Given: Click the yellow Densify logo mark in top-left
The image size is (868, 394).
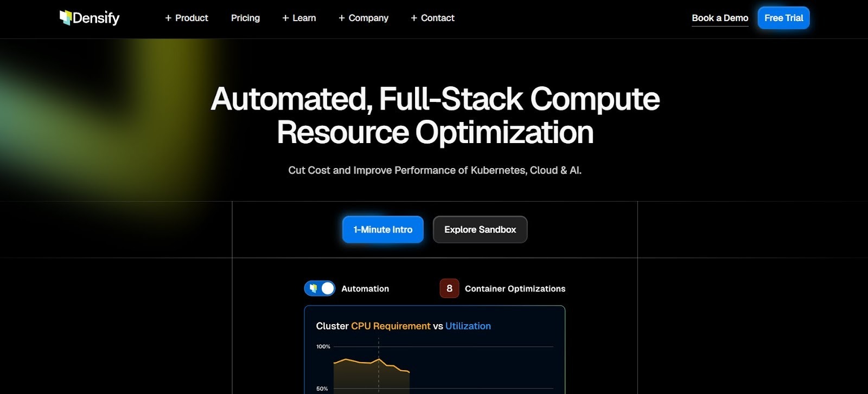Looking at the screenshot, I should tap(65, 17).
